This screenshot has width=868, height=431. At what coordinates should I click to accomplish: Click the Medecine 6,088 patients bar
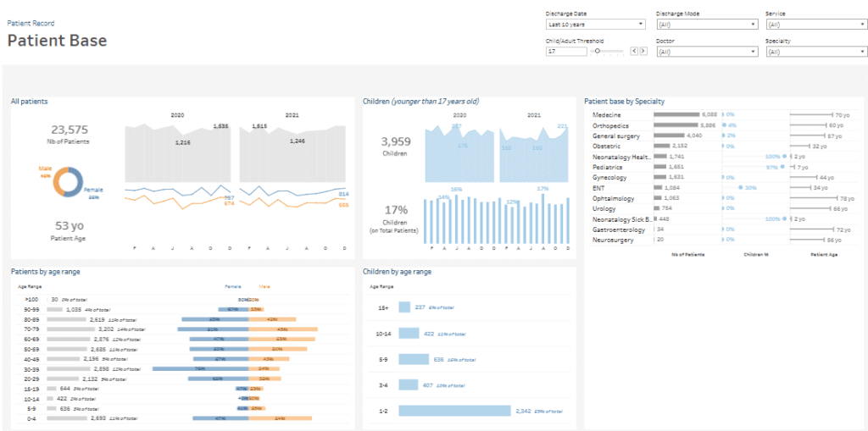(676, 114)
